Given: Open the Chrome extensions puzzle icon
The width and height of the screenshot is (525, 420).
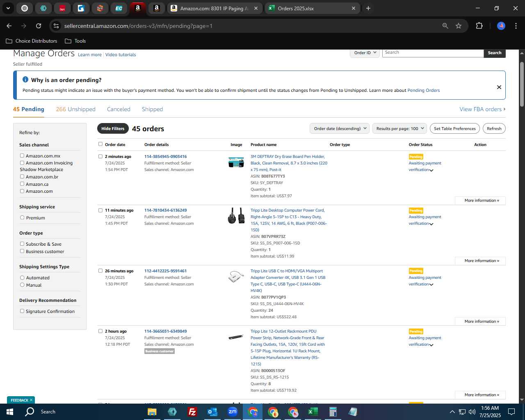Looking at the screenshot, I should pyautogui.click(x=479, y=26).
